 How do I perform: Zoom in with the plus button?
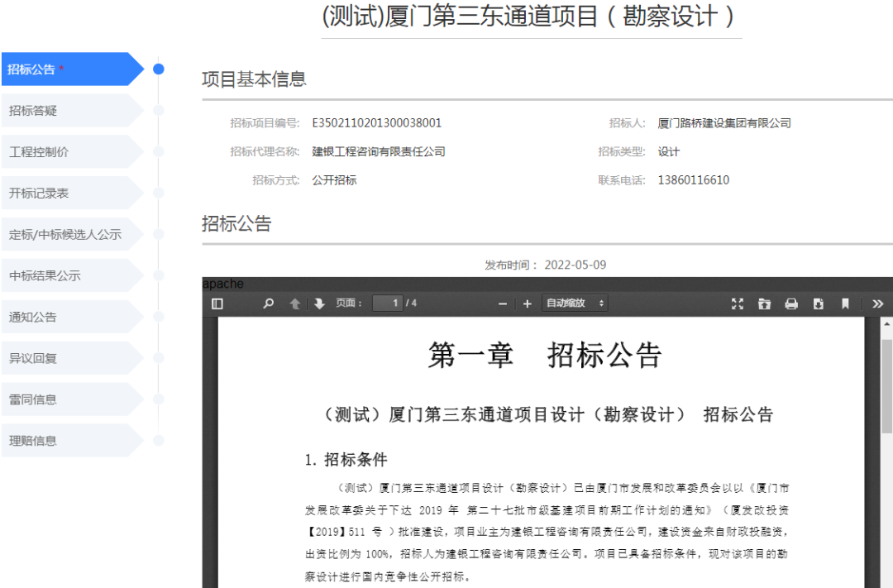point(527,304)
